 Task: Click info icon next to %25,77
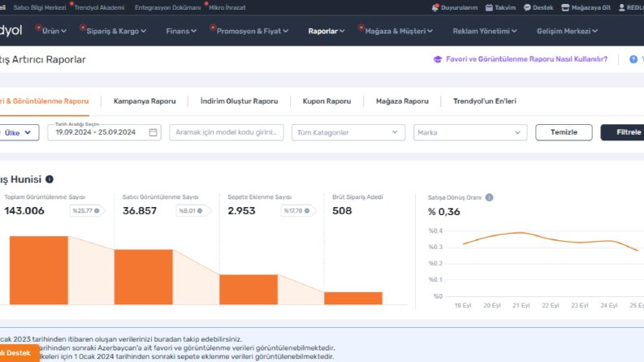coord(97,211)
